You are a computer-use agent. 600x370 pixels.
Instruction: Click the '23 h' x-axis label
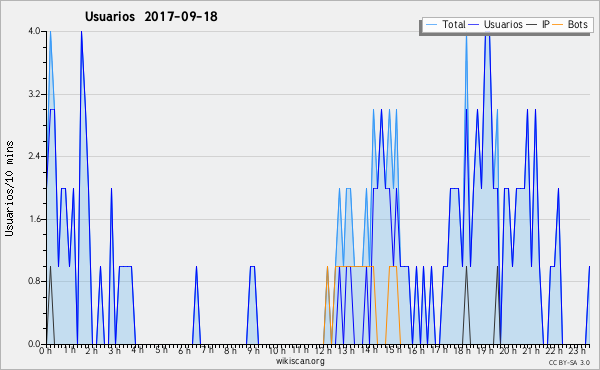click(577, 351)
